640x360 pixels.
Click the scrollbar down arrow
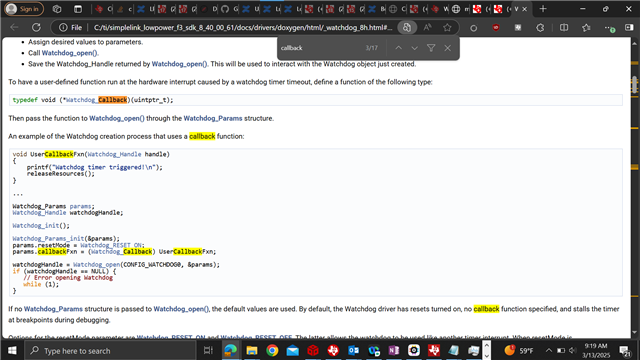pos(635,333)
